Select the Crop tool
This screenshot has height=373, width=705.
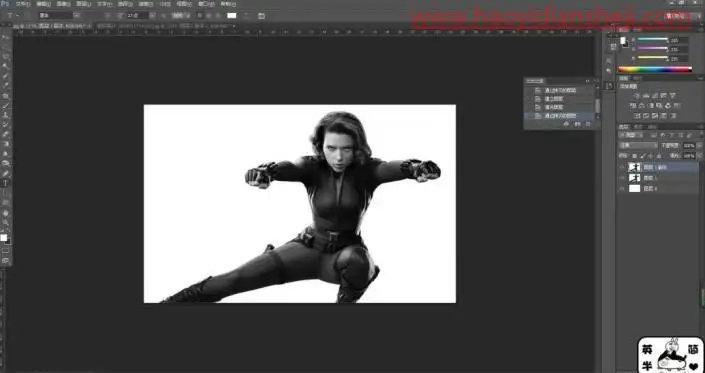(6, 76)
